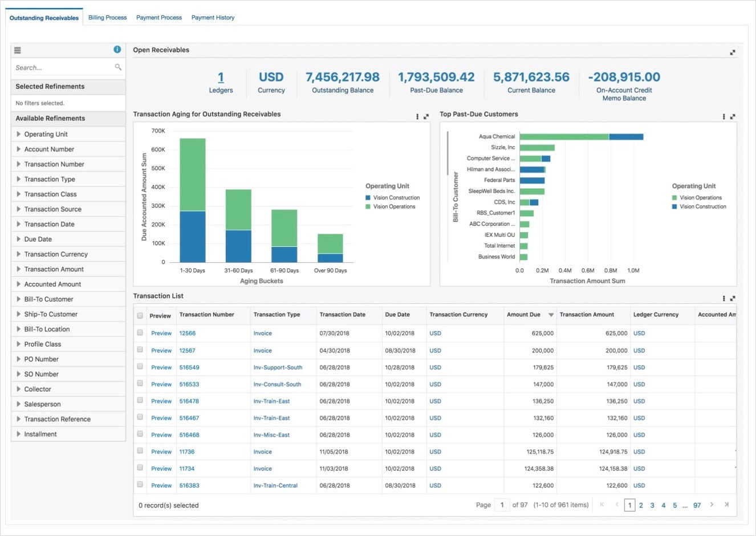
Task: Go to page 3 of the transaction list
Action: pos(652,505)
